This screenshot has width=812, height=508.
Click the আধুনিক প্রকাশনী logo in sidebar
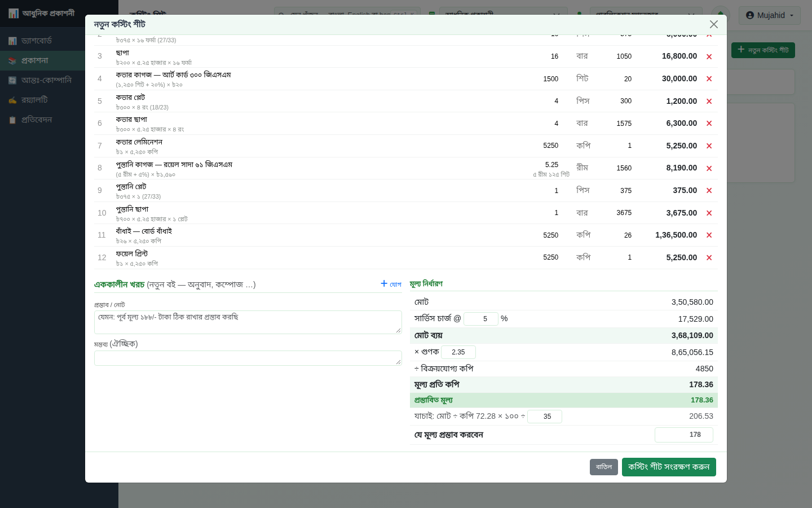(x=42, y=13)
